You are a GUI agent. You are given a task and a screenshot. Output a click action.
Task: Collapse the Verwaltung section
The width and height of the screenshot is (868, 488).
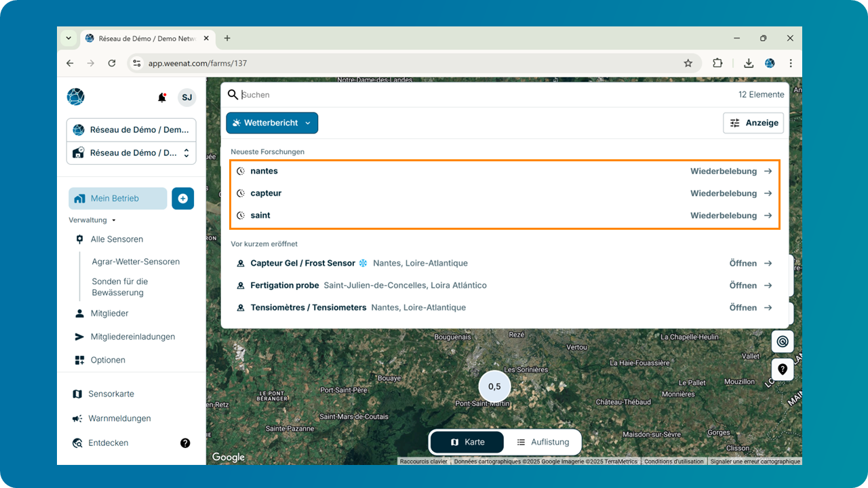[x=92, y=220]
